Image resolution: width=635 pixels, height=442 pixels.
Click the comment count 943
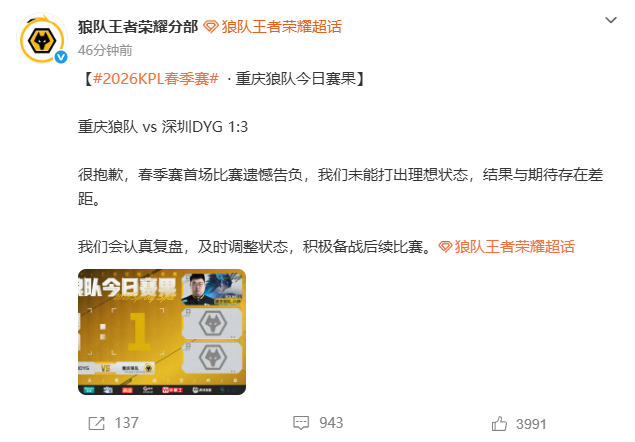point(331,423)
